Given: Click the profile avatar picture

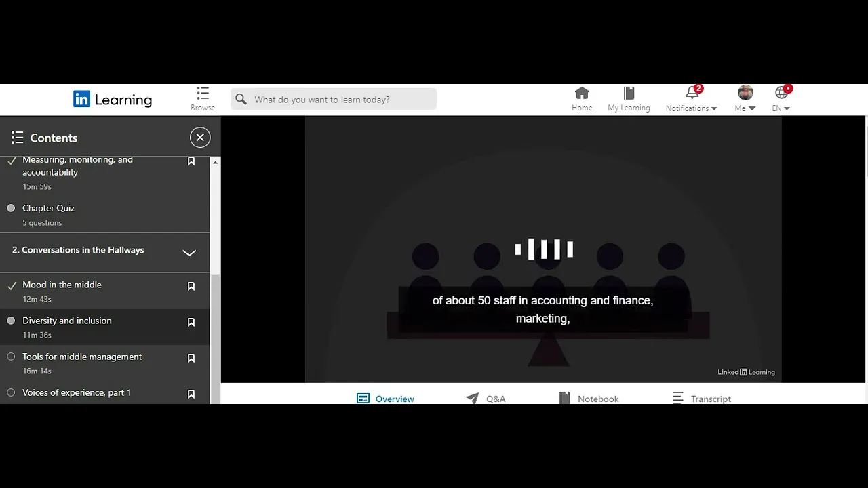Looking at the screenshot, I should pyautogui.click(x=745, y=93).
